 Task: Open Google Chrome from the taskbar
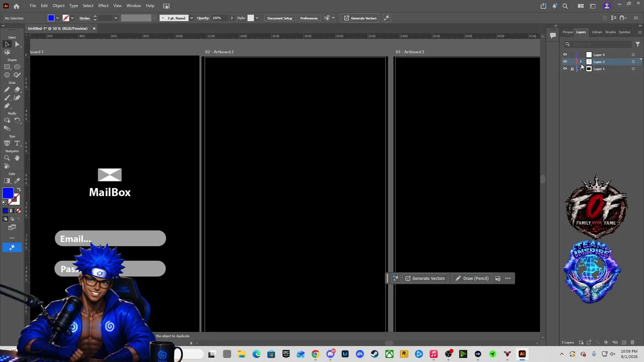coord(315,354)
